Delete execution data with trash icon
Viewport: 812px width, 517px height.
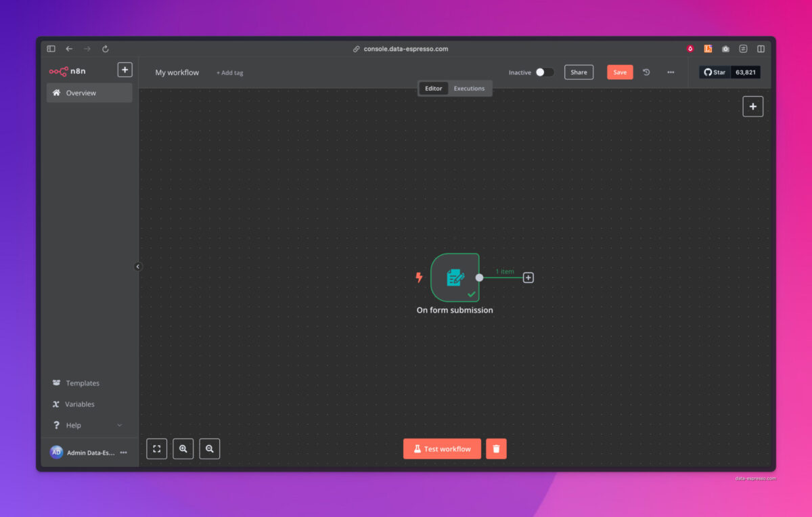[x=496, y=449]
